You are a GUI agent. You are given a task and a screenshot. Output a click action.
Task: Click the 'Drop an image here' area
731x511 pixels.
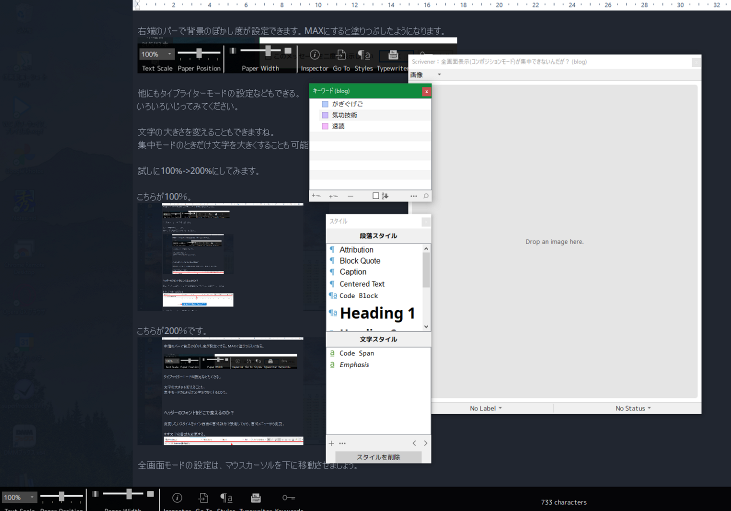coord(554,242)
